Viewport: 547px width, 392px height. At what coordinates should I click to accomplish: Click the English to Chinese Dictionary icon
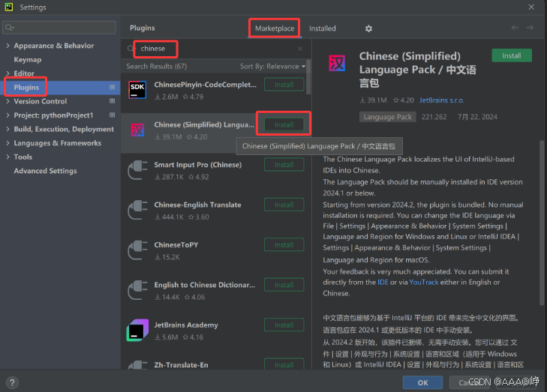(137, 290)
